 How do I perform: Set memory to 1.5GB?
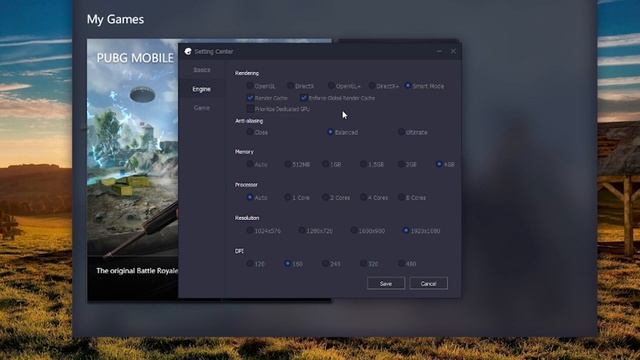pos(363,164)
